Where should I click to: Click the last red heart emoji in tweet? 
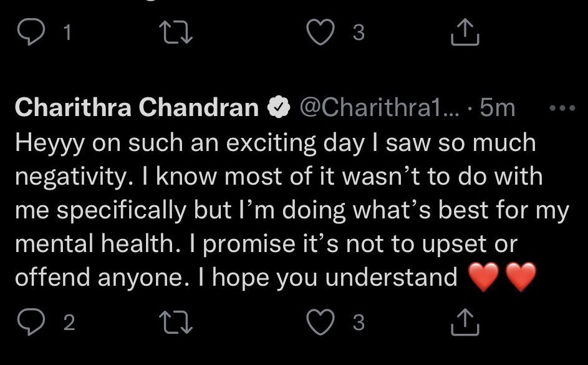pos(520,278)
